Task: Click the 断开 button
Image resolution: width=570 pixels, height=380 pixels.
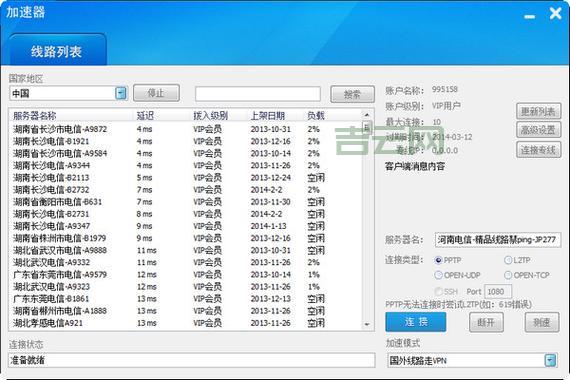Action: [x=486, y=322]
